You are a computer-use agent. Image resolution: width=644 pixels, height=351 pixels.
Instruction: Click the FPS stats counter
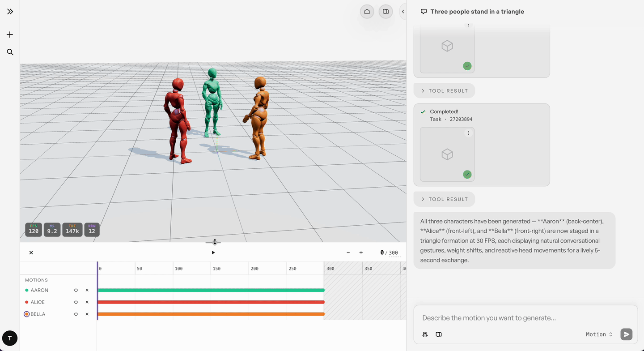click(34, 229)
